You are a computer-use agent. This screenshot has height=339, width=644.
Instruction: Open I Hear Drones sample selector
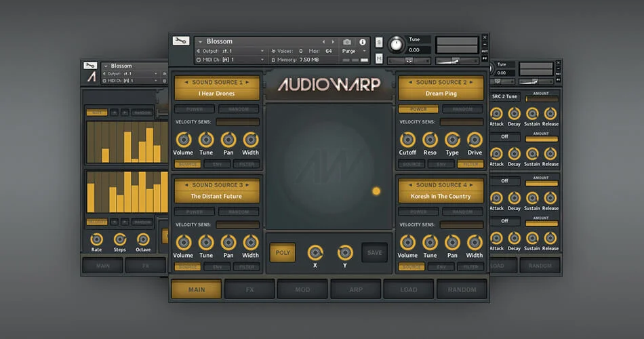click(217, 94)
